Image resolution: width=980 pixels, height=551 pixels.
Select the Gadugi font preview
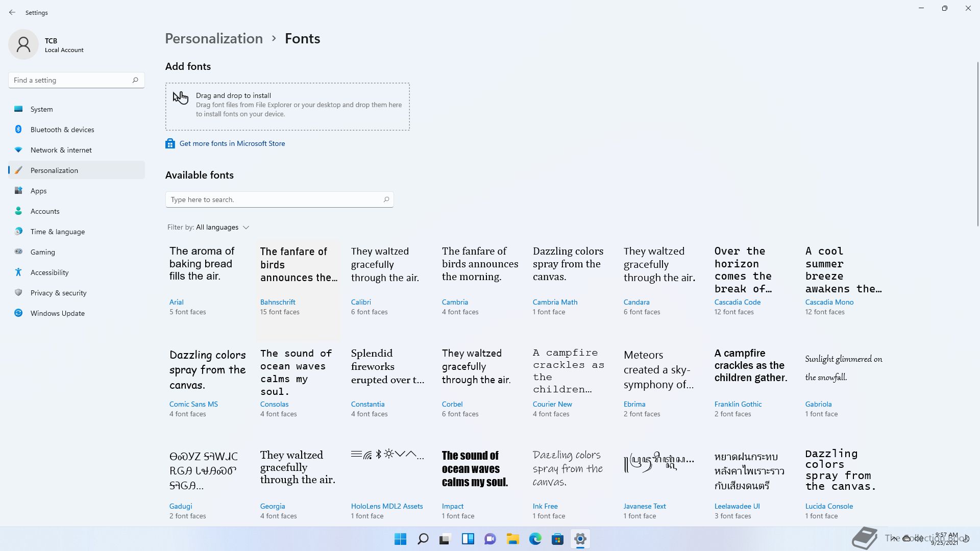coord(204,471)
